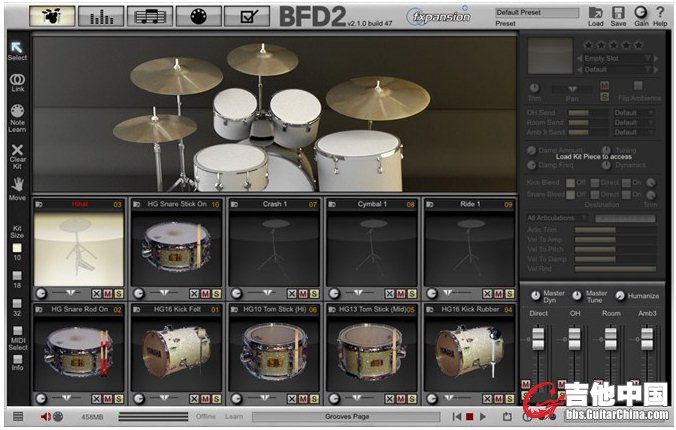Click the Save preset disk icon
This screenshot has height=430, width=676.
pyautogui.click(x=618, y=13)
